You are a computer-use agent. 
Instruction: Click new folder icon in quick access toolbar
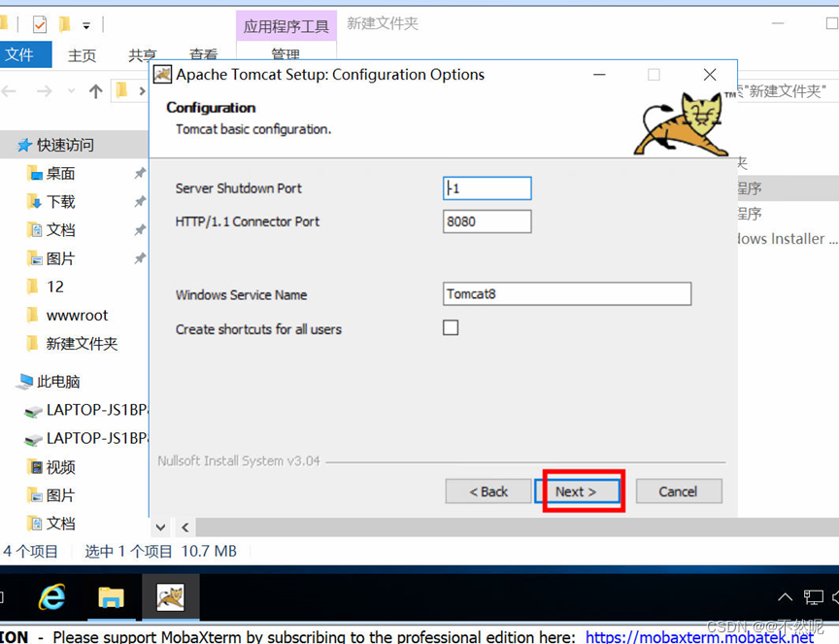pyautogui.click(x=65, y=24)
